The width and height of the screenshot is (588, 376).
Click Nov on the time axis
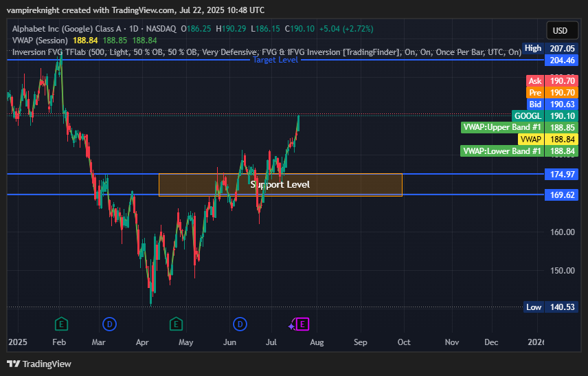[452, 342]
